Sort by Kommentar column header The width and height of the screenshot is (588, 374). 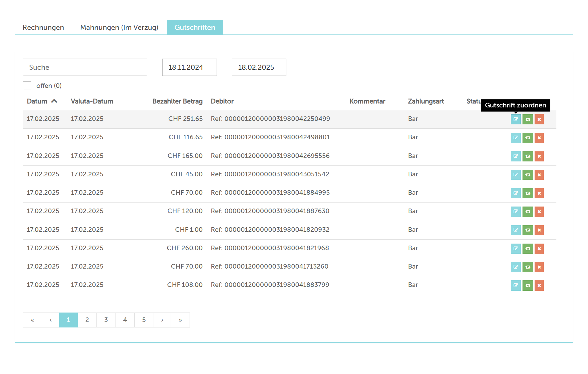click(367, 101)
